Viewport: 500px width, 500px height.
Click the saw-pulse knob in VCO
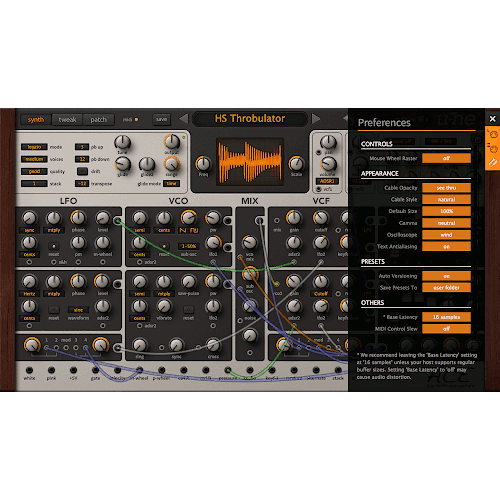coord(189,282)
